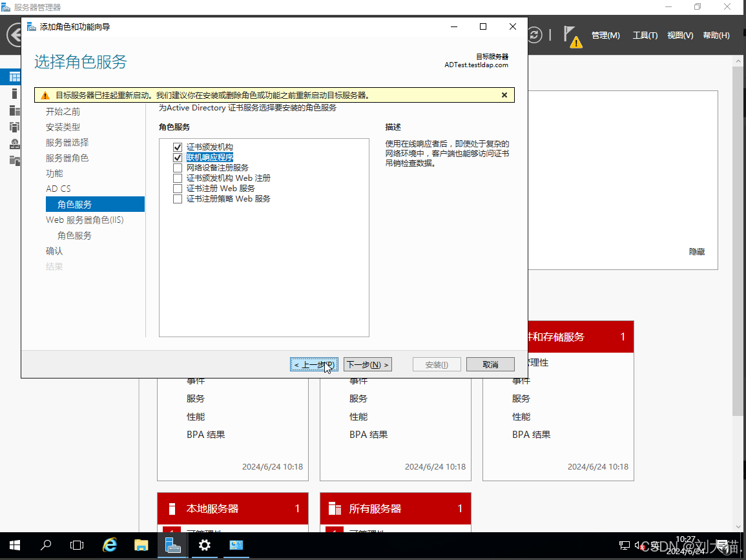This screenshot has height=560, width=746.
Task: Select file and storage services sidebar icon
Action: pos(15,160)
